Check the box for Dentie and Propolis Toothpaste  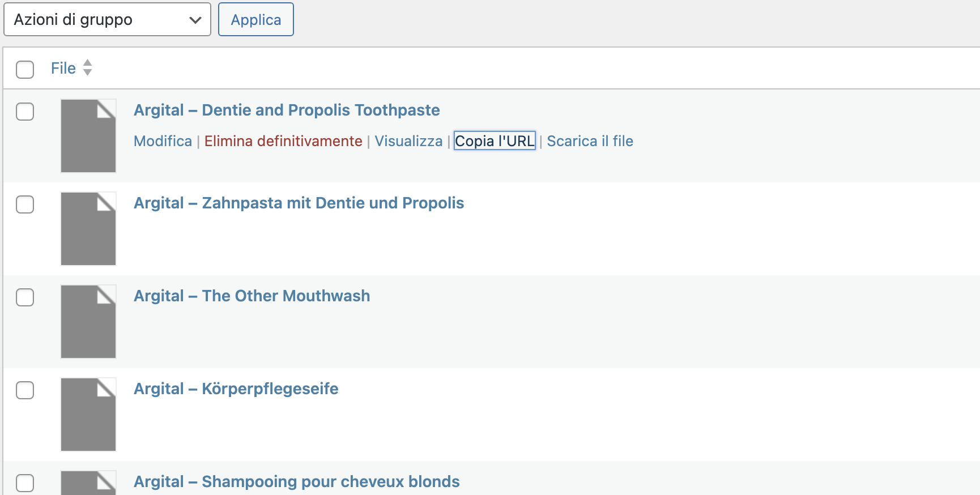(25, 112)
